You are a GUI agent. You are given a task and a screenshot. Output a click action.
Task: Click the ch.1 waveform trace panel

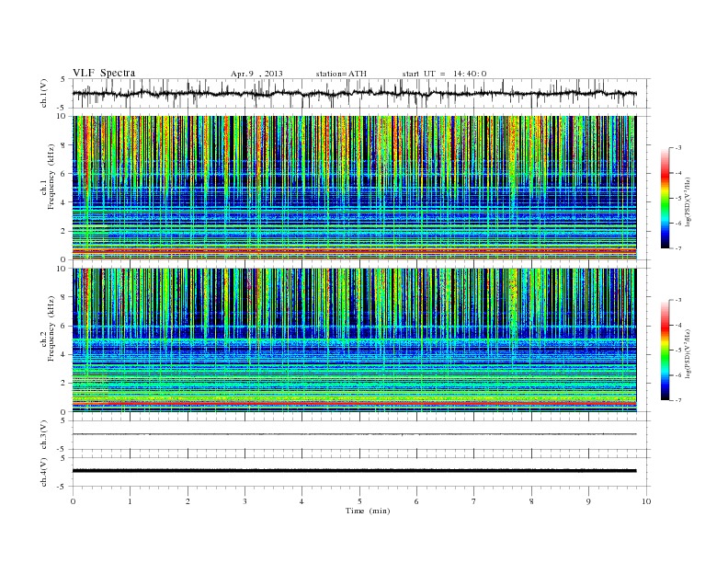tap(359, 93)
